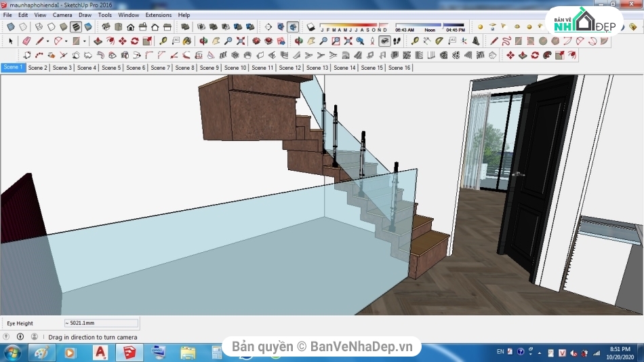Click the Position Camera tool
The image size is (644, 362).
(372, 41)
